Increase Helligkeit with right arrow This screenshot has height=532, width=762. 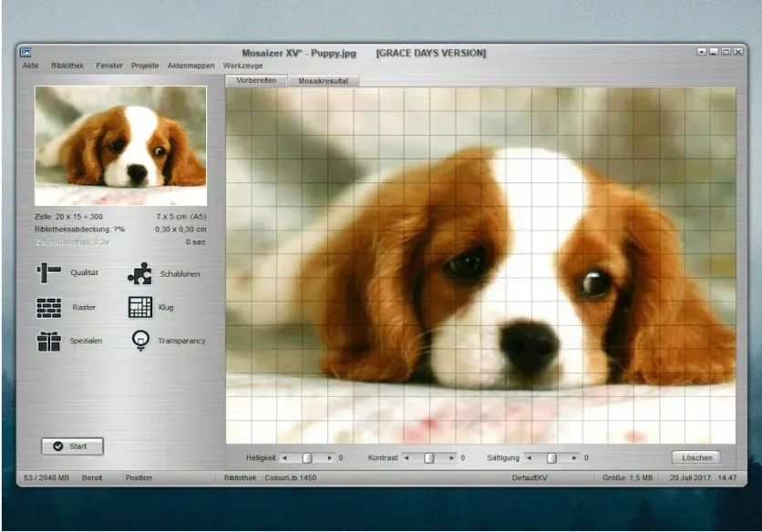[329, 458]
